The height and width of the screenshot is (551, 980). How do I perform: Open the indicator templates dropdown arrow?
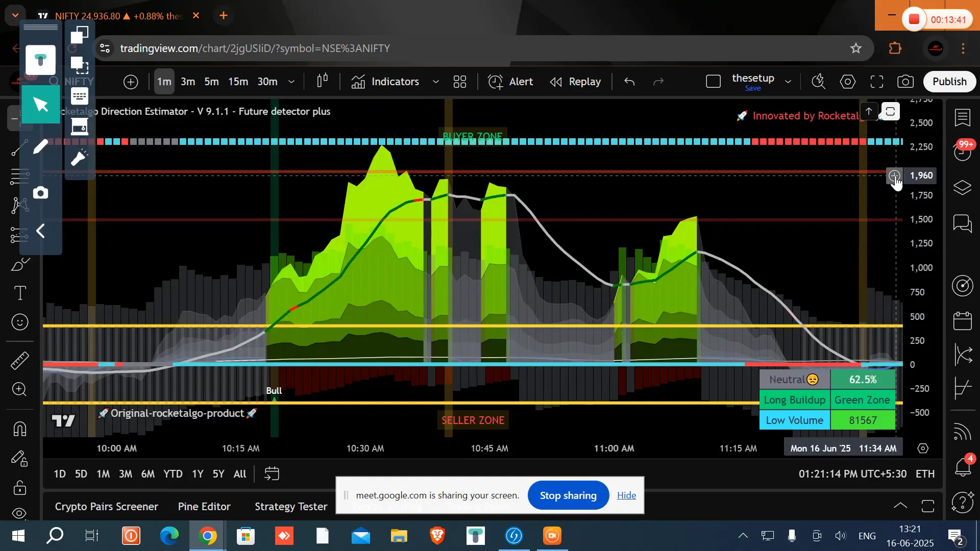pos(436,82)
